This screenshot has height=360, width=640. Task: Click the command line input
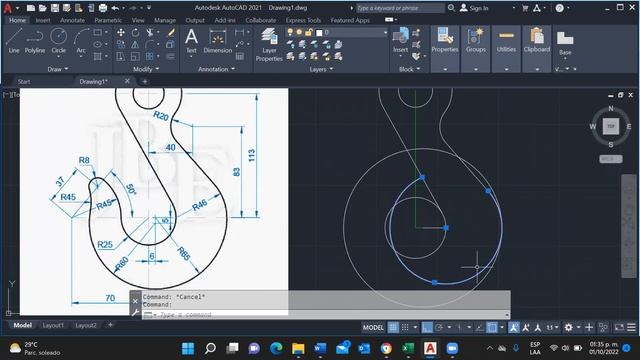pyautogui.click(x=325, y=315)
